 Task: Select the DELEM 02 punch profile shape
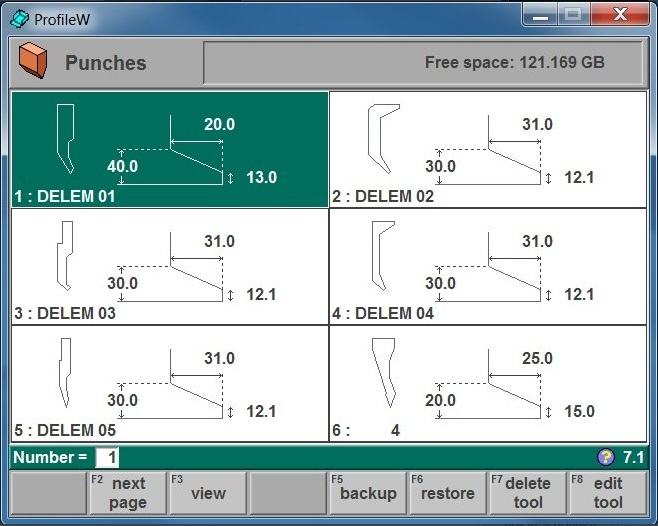point(382,138)
